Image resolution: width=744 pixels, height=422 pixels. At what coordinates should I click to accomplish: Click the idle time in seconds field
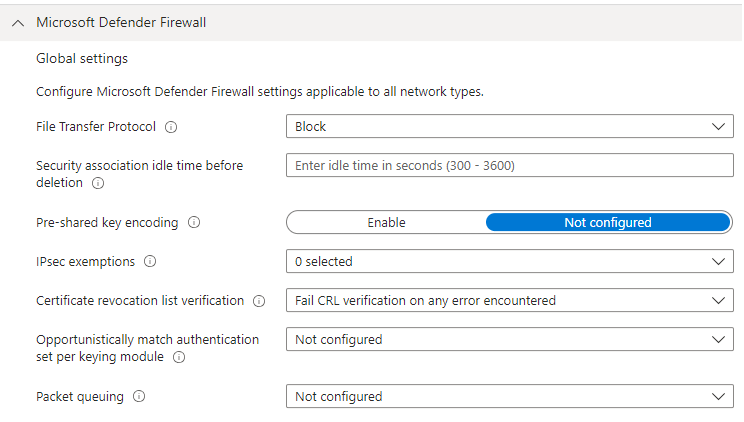(x=510, y=165)
